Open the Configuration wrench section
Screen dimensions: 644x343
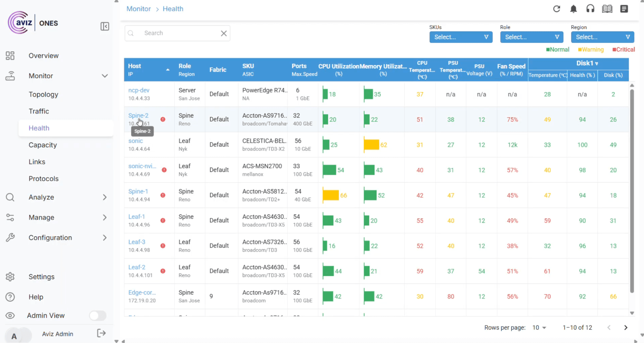tap(50, 237)
